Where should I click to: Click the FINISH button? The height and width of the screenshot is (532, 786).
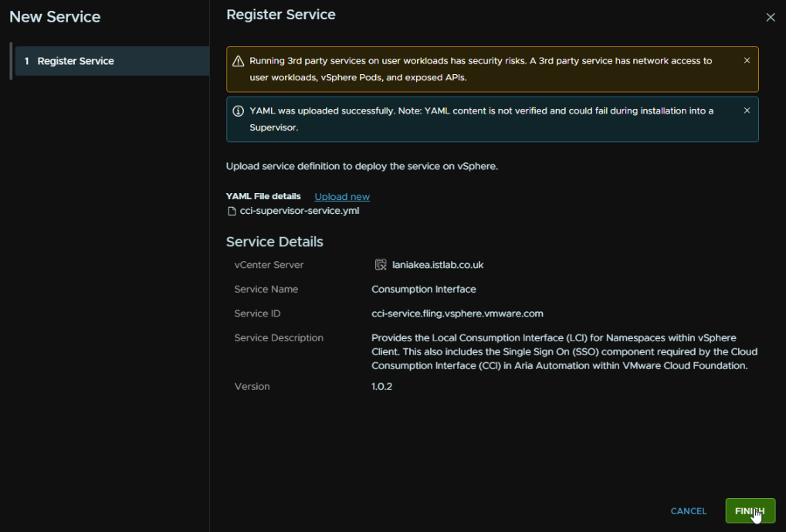tap(750, 510)
